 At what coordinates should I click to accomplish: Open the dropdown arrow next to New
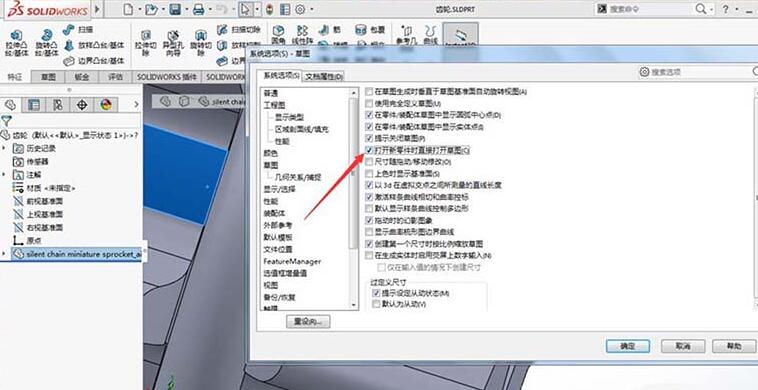coord(139,9)
